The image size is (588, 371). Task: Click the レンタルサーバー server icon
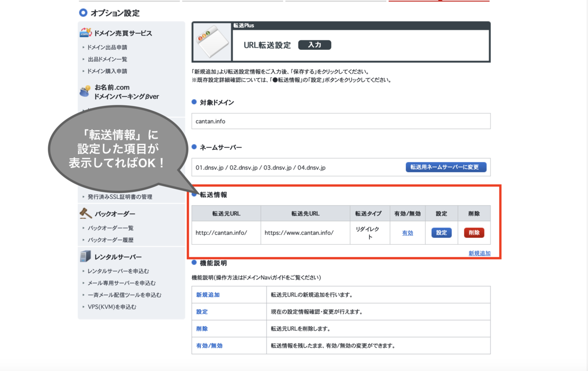click(86, 256)
